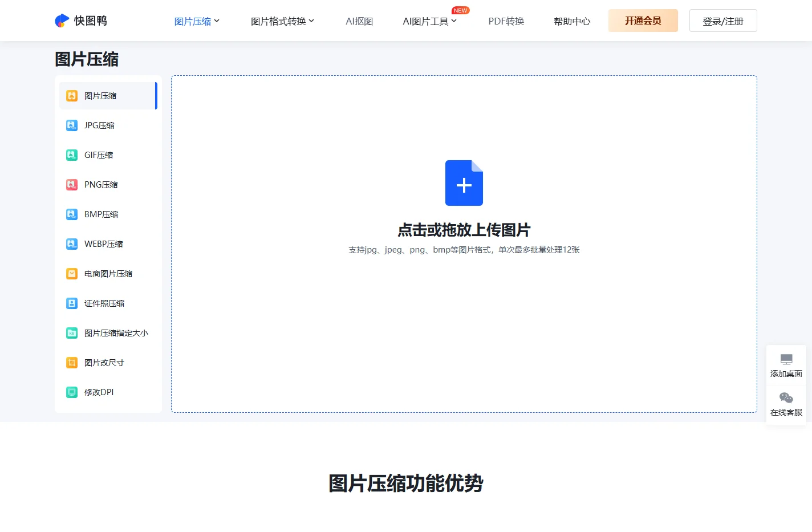Viewport: 812px width, 532px height.
Task: Select PNG压缩 text in the sidebar
Action: click(x=101, y=185)
